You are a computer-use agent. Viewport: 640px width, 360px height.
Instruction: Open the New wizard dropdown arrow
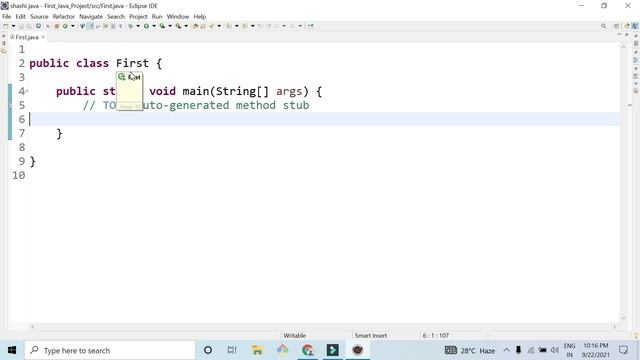(x=13, y=26)
